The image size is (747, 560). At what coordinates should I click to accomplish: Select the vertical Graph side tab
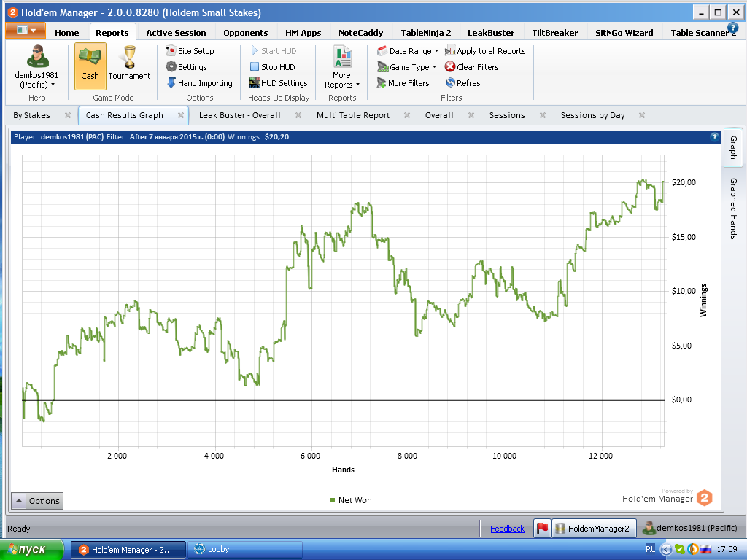click(x=733, y=147)
